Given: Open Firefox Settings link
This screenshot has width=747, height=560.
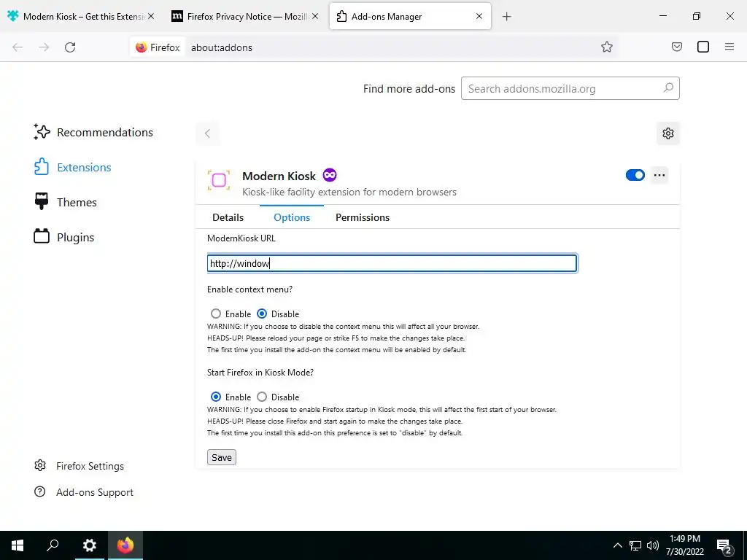Looking at the screenshot, I should pos(79,466).
